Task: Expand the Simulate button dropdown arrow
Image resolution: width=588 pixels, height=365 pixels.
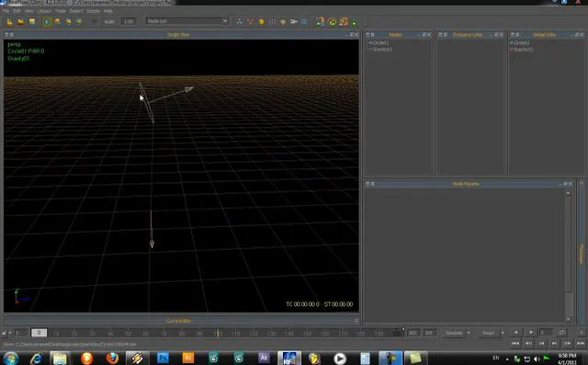Action: (469, 333)
